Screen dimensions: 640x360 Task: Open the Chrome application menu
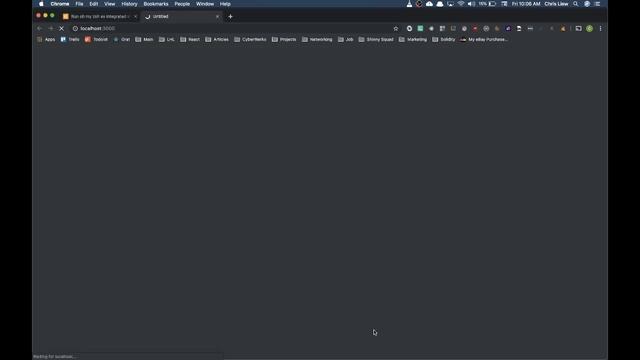click(60, 4)
